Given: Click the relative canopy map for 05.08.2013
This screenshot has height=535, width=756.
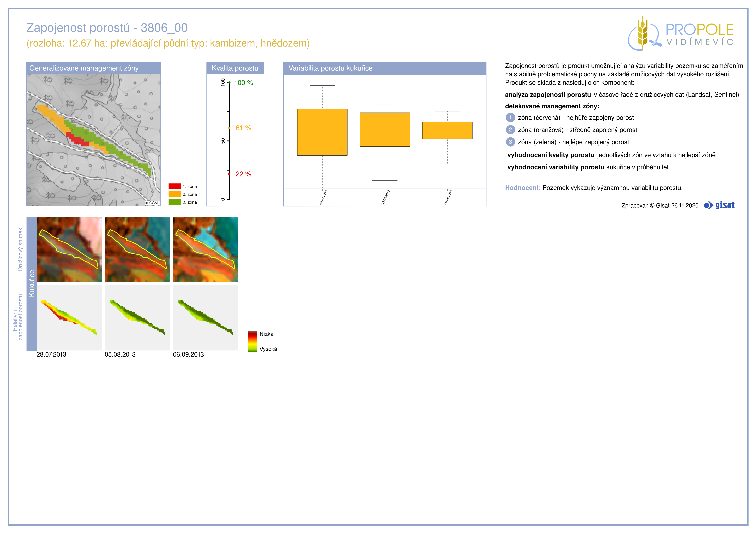Looking at the screenshot, I should (137, 318).
